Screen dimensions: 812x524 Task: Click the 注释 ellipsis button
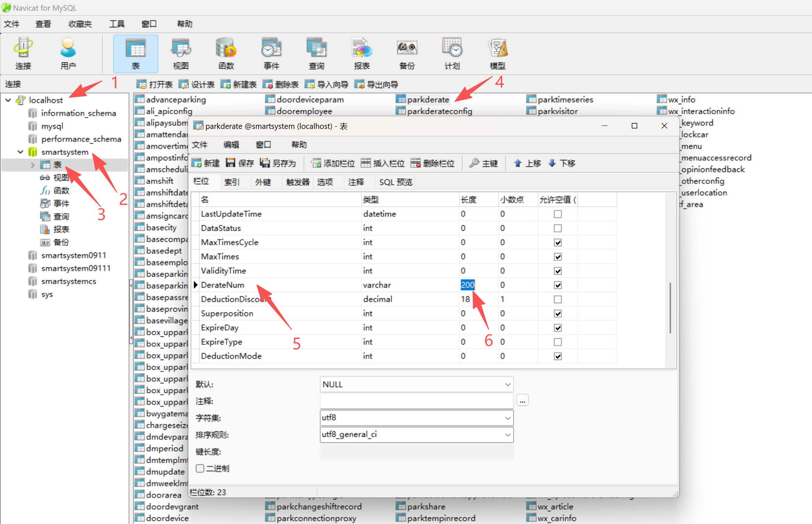[x=522, y=401]
